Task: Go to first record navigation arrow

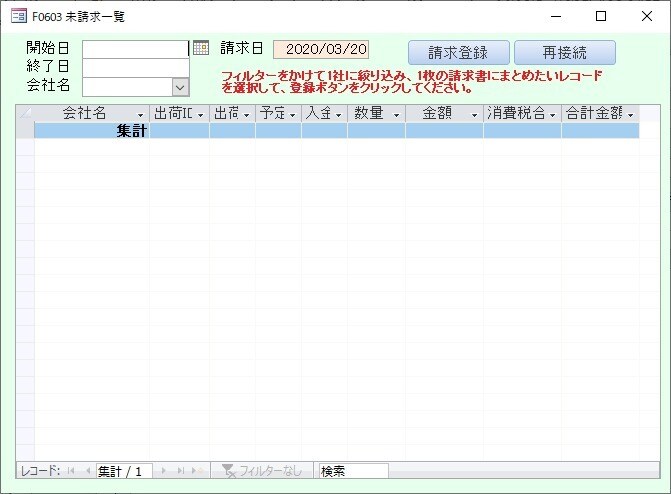Action: tap(71, 471)
